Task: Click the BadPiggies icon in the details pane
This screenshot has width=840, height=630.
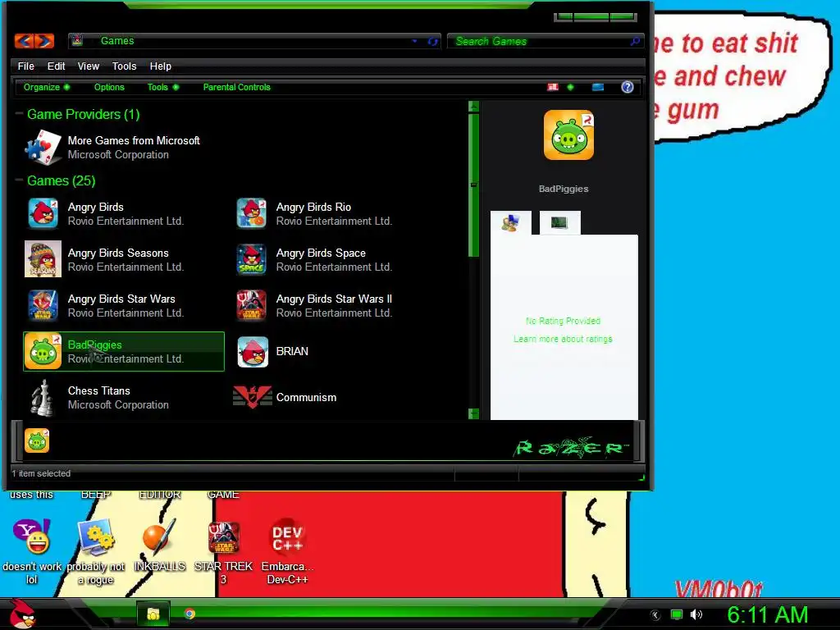Action: 37,441
